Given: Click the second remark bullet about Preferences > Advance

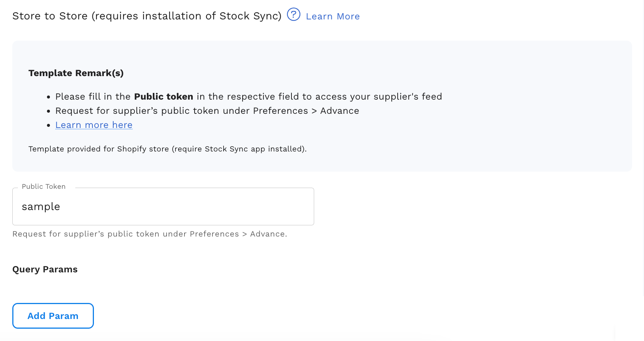Looking at the screenshot, I should pyautogui.click(x=207, y=111).
